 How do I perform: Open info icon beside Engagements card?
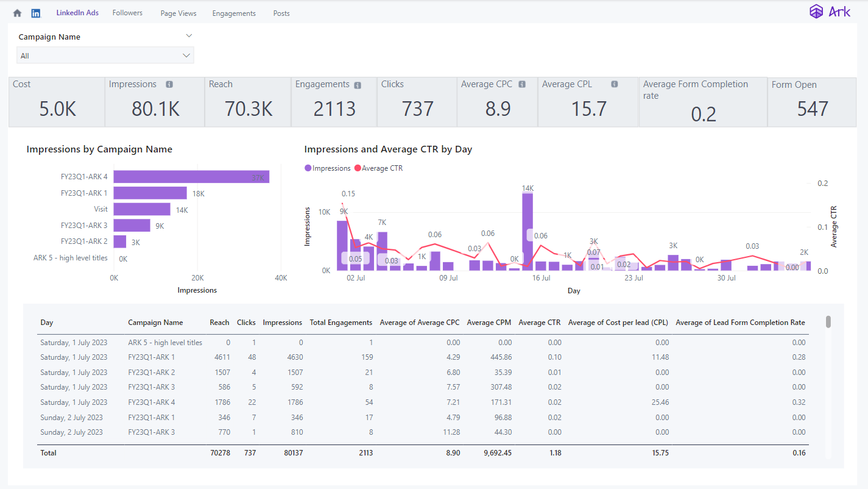[358, 85]
